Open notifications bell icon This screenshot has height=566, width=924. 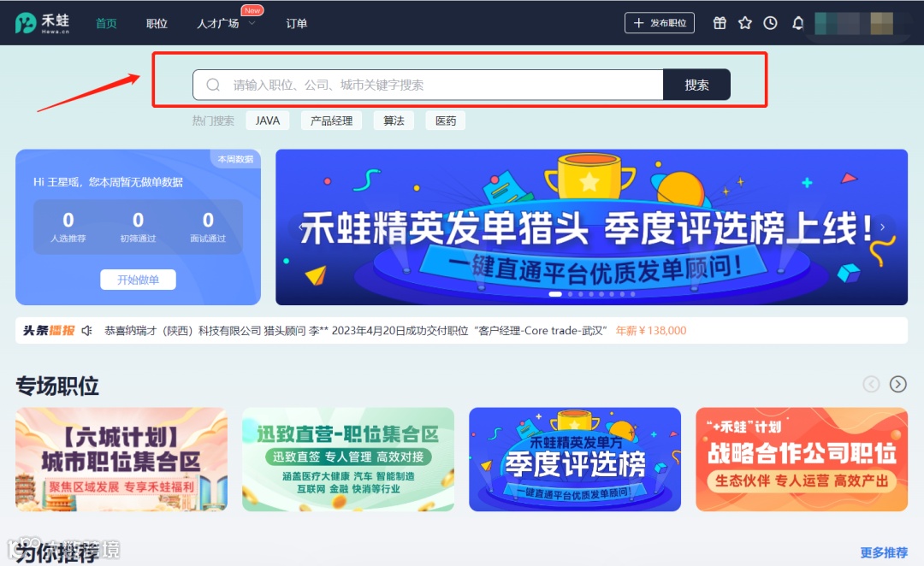click(x=798, y=23)
